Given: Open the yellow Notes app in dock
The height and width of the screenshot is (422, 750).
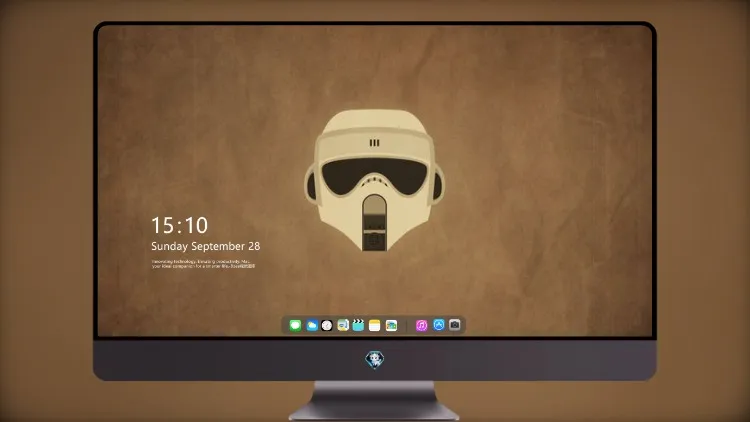Looking at the screenshot, I should 375,325.
